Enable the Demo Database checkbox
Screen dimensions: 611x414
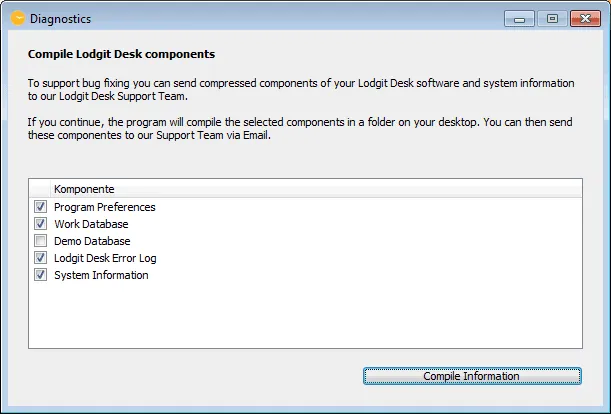pos(40,241)
